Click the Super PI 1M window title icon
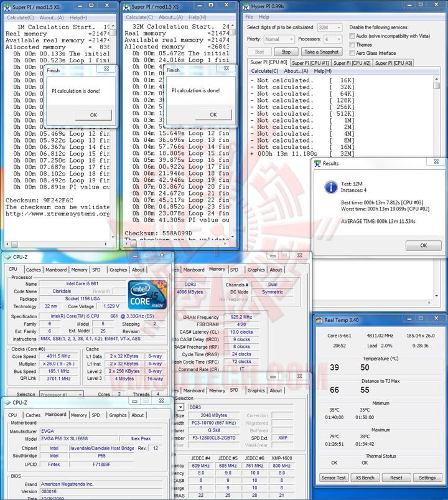The width and height of the screenshot is (448, 500). tap(7, 7)
